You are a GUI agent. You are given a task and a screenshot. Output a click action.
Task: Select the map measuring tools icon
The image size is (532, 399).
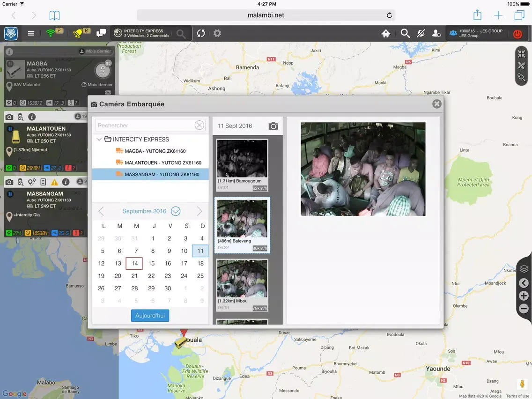tap(521, 66)
